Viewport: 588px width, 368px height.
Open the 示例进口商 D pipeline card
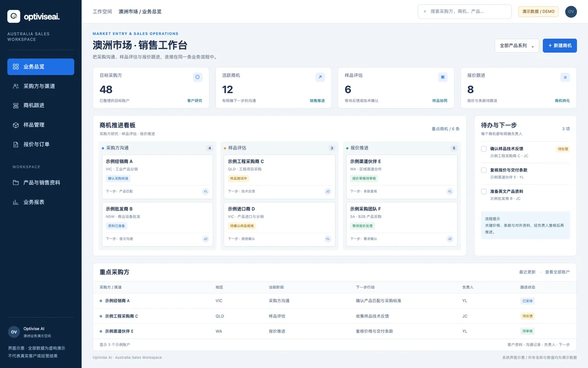[x=279, y=224]
